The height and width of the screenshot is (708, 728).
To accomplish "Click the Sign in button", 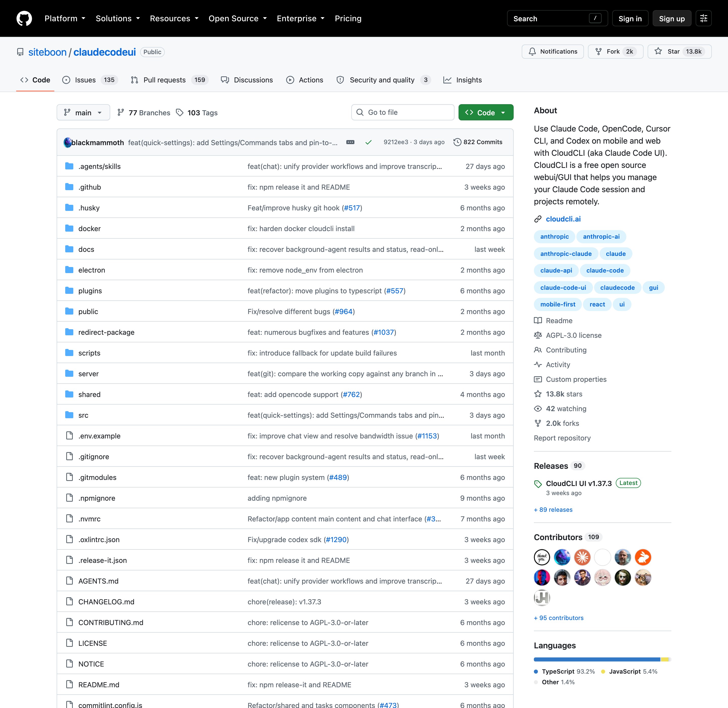I will (630, 18).
